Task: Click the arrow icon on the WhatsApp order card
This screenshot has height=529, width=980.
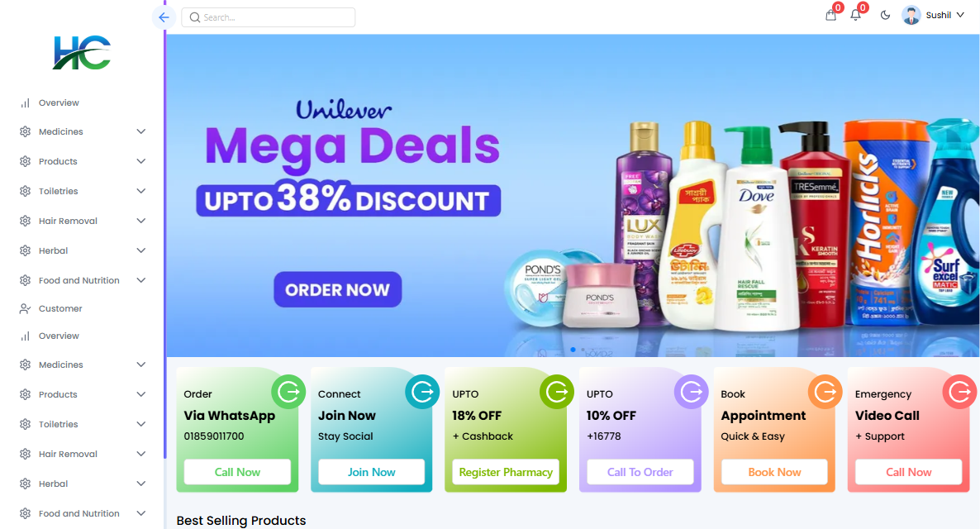Action: point(288,392)
